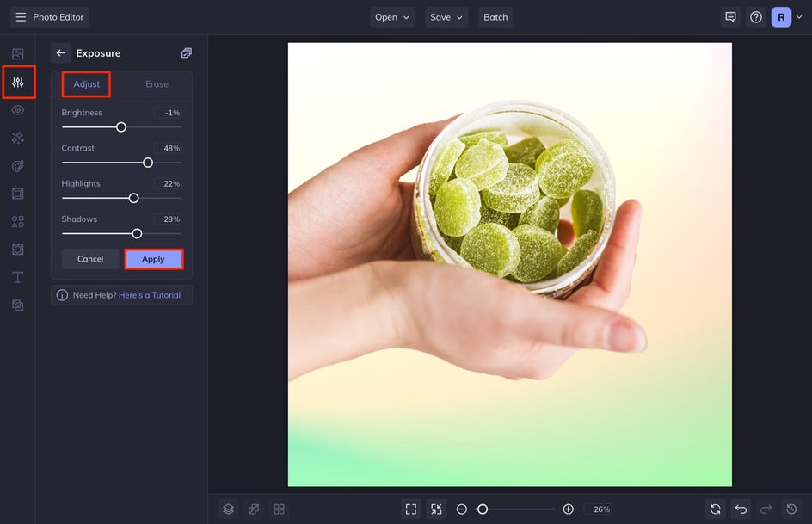The image size is (812, 524).
Task: Open the Edit adjustments sidebar icon
Action: coord(18,83)
